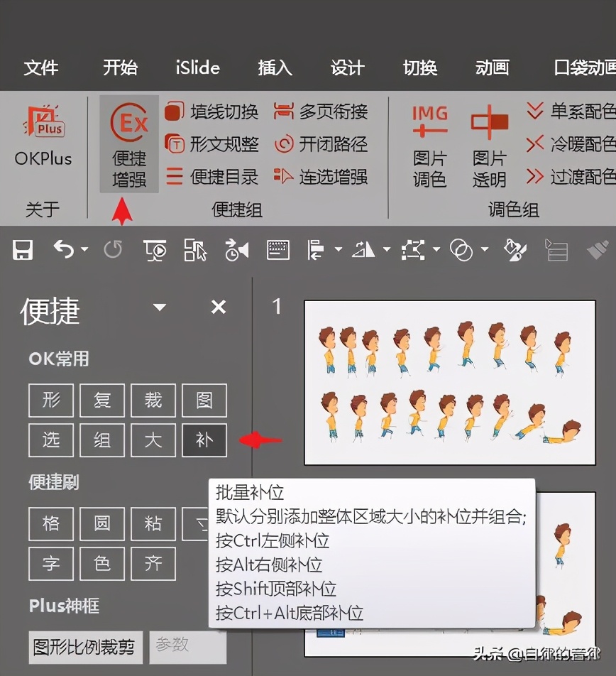616x676 pixels.
Task: Click the 补 batch padding button
Action: 204,440
